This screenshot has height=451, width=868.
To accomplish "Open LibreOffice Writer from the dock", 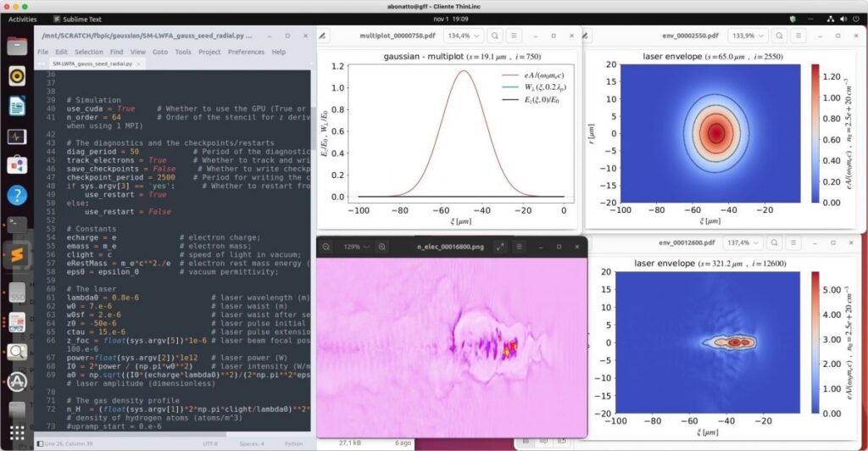I will click(17, 106).
